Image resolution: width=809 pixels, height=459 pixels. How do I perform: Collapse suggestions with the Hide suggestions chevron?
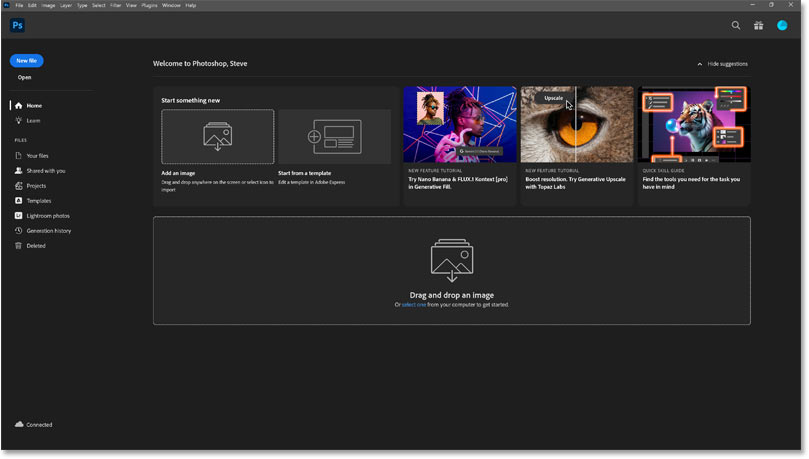[700, 64]
